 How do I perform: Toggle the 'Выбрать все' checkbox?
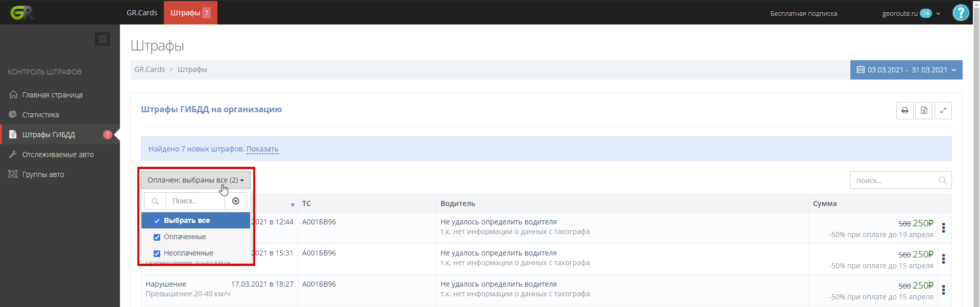(157, 221)
